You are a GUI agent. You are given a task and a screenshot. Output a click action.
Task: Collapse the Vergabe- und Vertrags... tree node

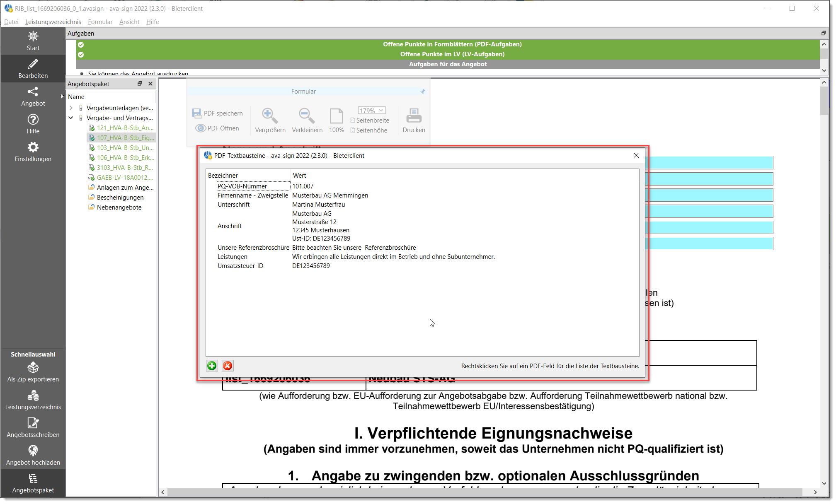click(71, 118)
